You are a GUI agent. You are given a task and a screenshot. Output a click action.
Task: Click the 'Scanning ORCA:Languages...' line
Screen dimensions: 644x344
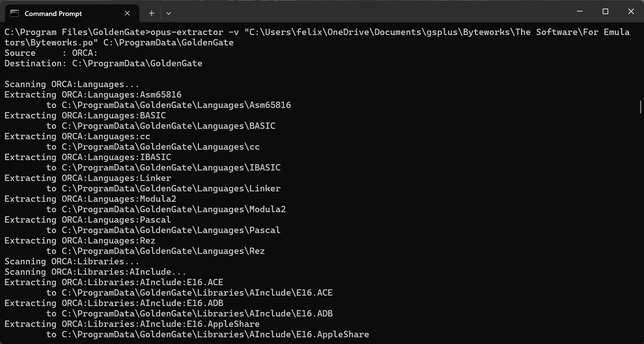[x=72, y=84]
